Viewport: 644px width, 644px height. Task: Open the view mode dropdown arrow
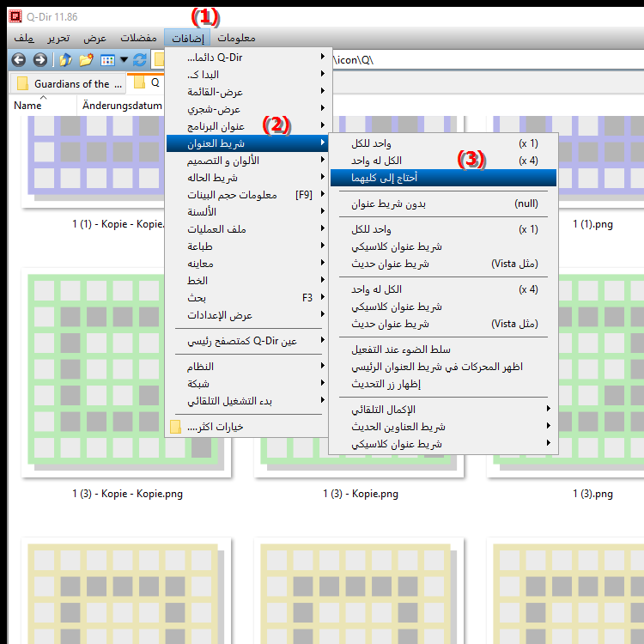click(x=124, y=60)
